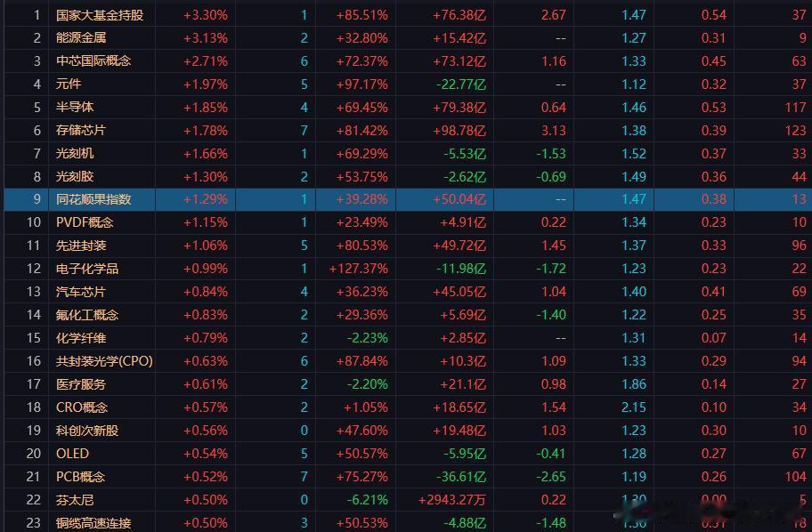Open the 共封装光学(CPO) sector
The height and width of the screenshot is (532, 812).
click(104, 360)
